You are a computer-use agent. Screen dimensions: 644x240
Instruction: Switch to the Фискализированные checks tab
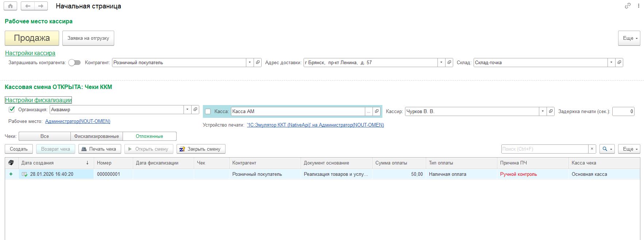point(96,136)
